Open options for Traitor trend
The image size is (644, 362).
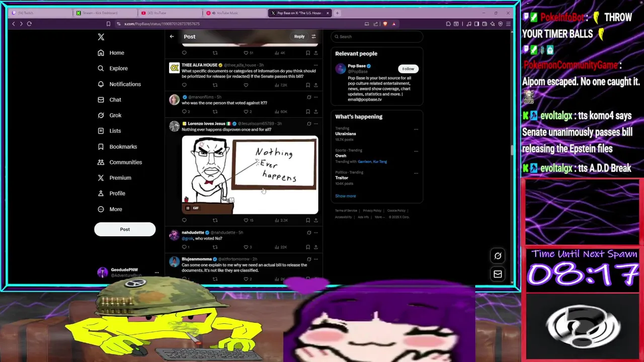point(416,173)
